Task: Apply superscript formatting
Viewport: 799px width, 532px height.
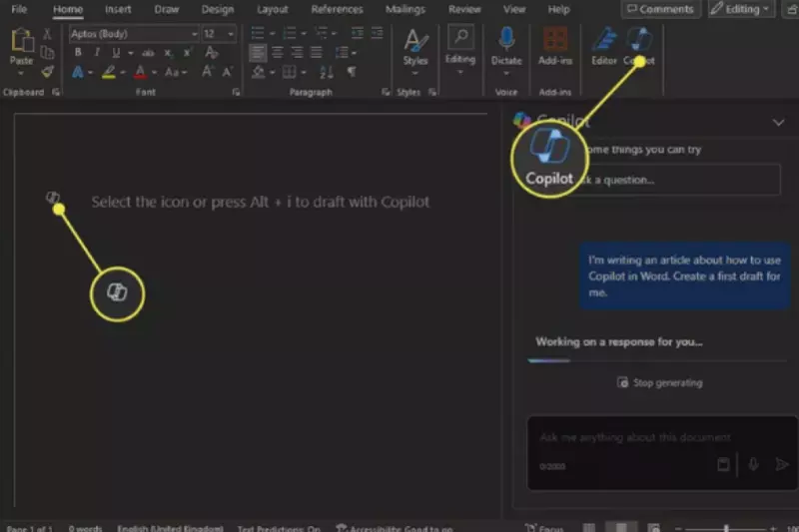Action: [x=188, y=53]
